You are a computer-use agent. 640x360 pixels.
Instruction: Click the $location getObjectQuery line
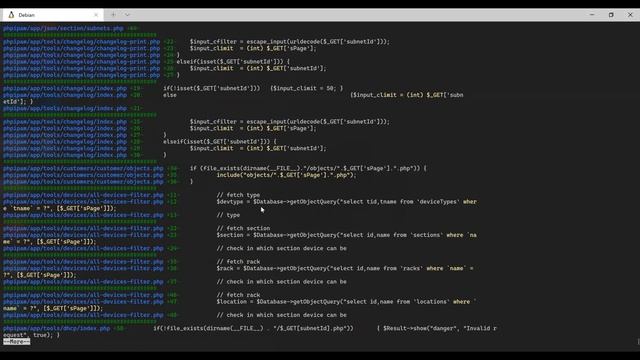coord(347,302)
